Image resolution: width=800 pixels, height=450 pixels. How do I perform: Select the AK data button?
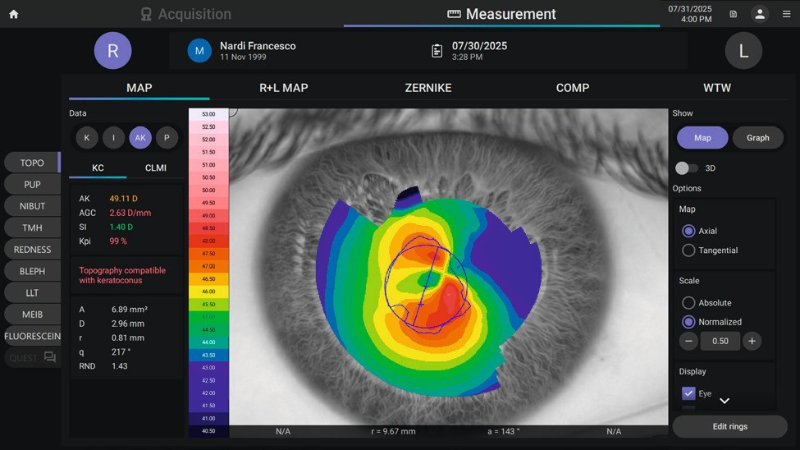point(140,137)
